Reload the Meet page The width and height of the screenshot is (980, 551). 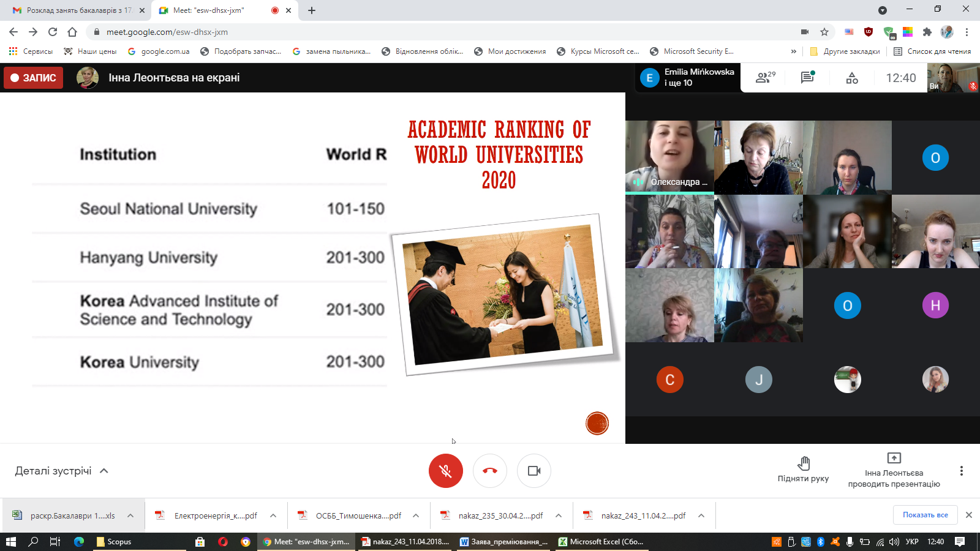click(53, 32)
